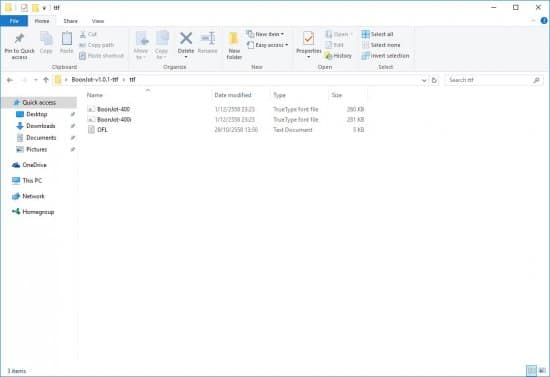Screen dimensions: 550x377
Task: Click Select all in ribbon
Action: [x=377, y=34]
